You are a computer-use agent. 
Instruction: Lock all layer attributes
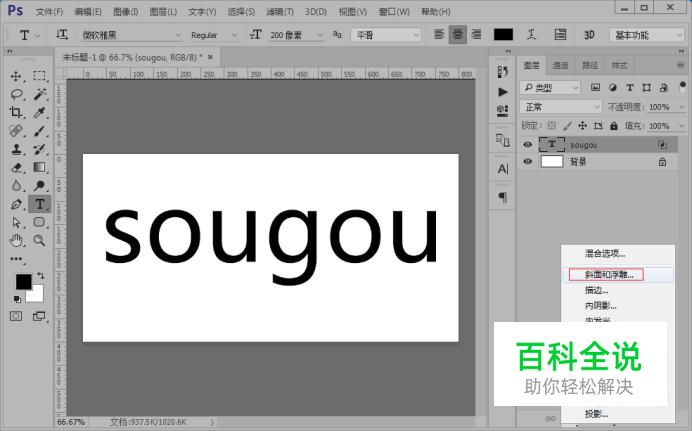tap(614, 126)
